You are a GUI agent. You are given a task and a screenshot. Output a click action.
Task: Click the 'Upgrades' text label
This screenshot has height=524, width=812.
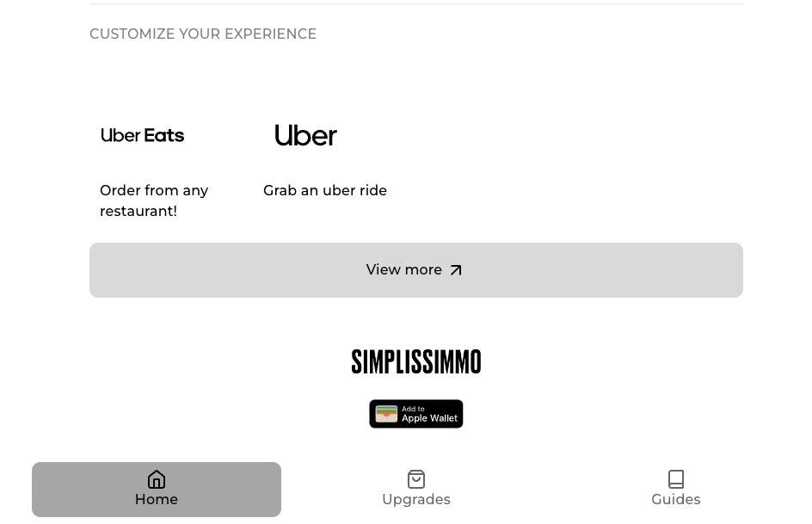(416, 500)
